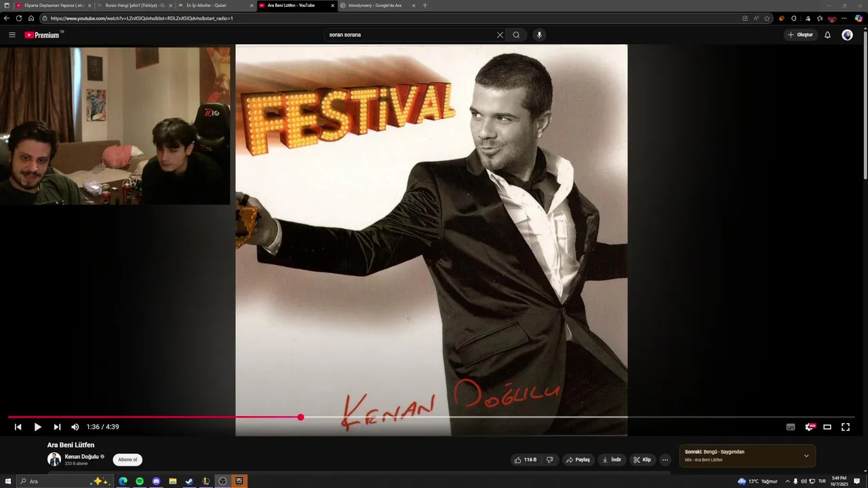Screen dimensions: 868x488
Task: Open the account avatar menu
Action: coord(847,35)
